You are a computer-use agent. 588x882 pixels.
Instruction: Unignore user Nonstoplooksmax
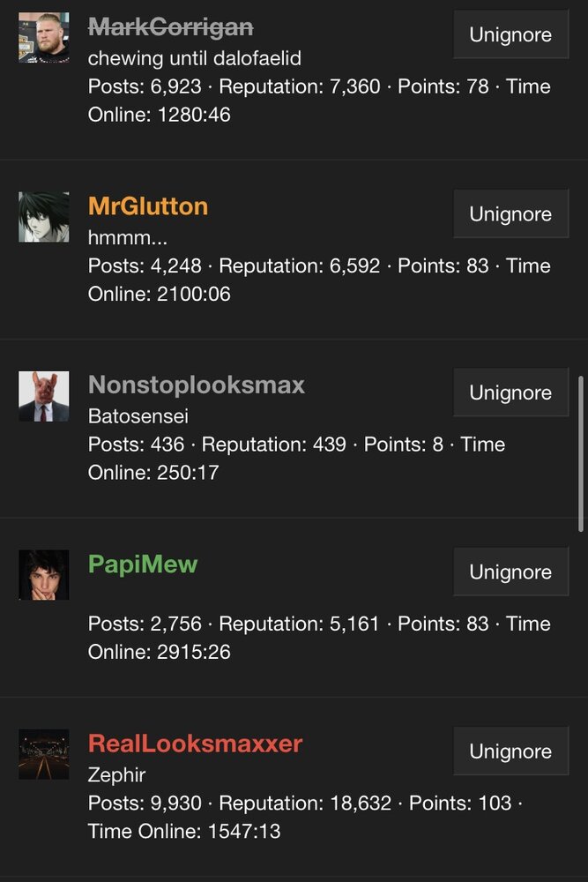[x=511, y=392]
